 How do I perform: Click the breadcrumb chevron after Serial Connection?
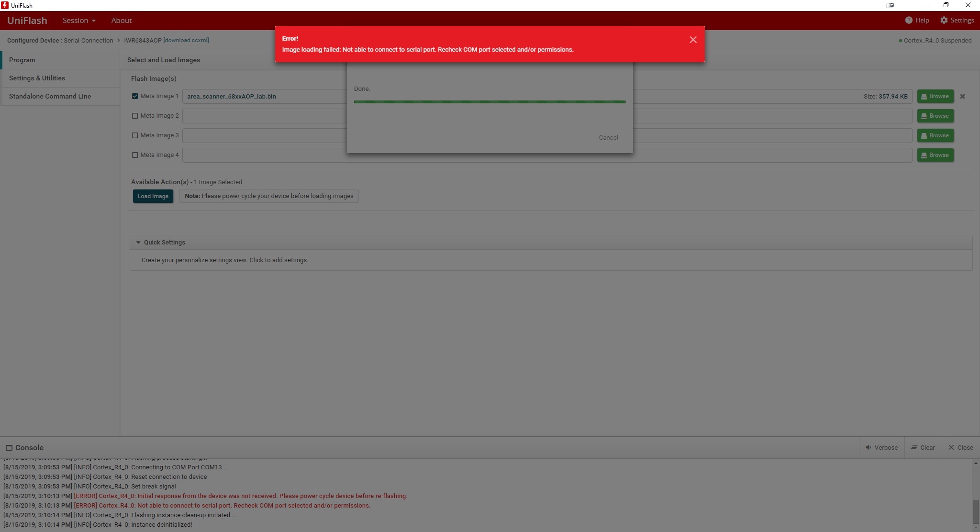(119, 40)
